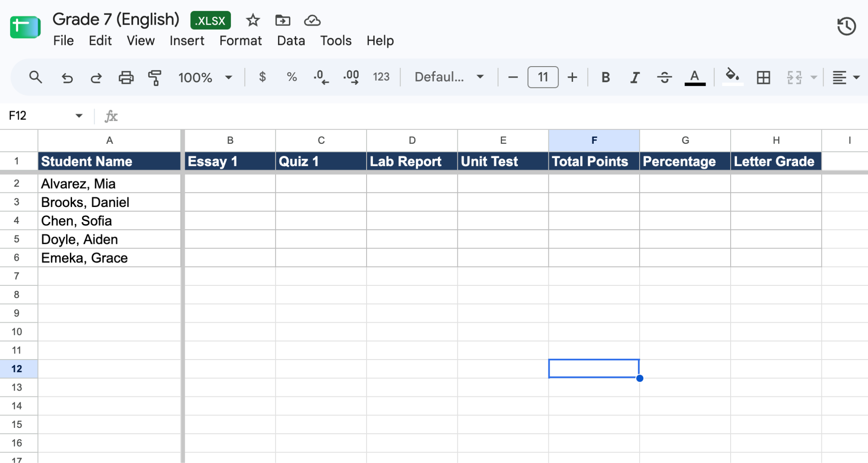Select the paint format roller icon
Screen dimensions: 868x463
(155, 78)
